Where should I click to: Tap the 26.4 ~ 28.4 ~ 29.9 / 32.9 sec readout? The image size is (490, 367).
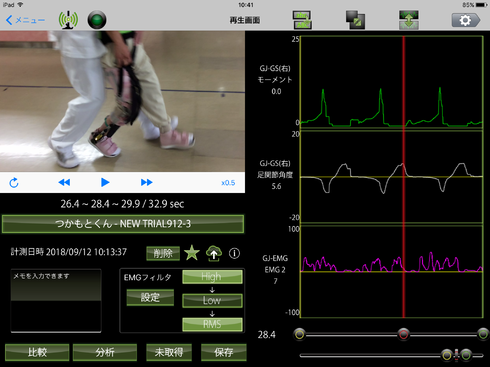[122, 204]
